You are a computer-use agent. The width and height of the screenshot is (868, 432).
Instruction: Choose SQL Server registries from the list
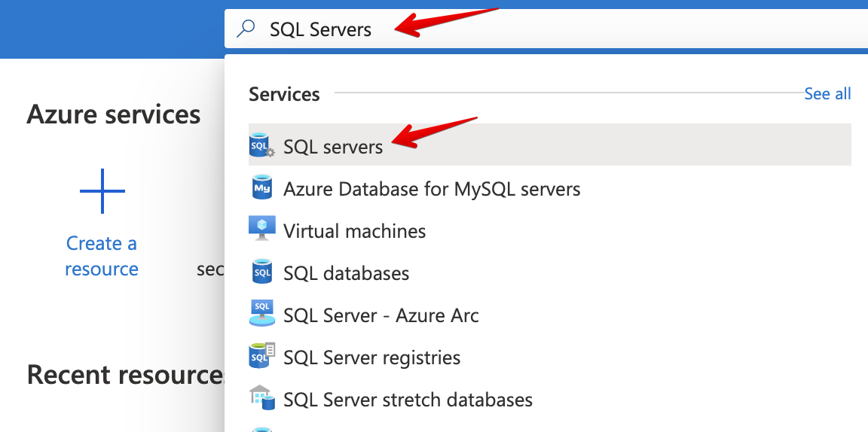click(371, 357)
